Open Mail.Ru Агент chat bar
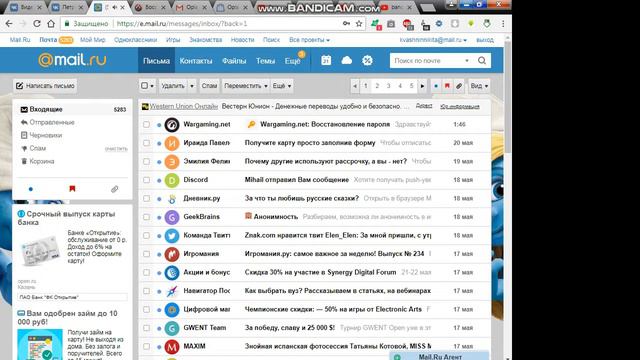This screenshot has width=640, height=360. [439, 356]
